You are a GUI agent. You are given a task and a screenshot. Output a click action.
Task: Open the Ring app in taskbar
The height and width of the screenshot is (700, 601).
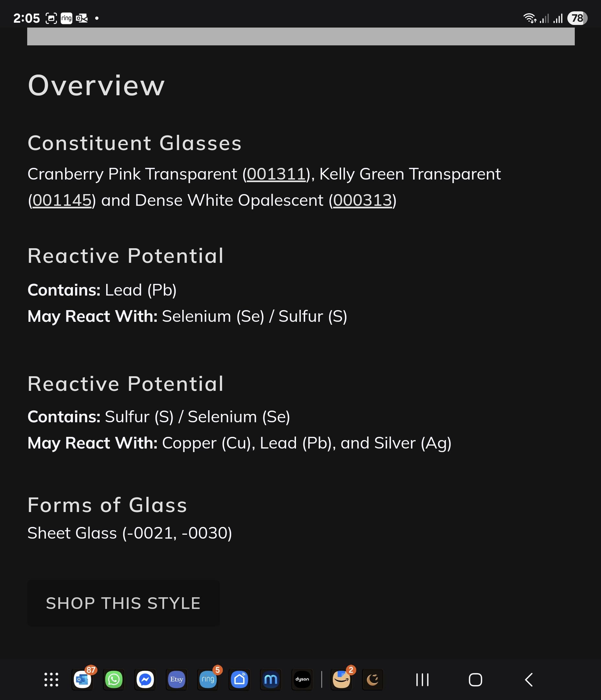click(208, 679)
